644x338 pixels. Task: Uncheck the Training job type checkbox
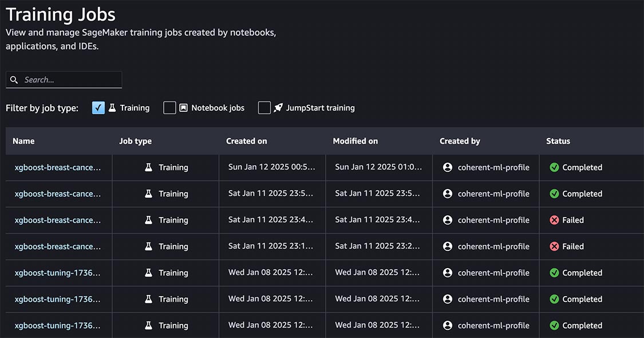tap(98, 108)
